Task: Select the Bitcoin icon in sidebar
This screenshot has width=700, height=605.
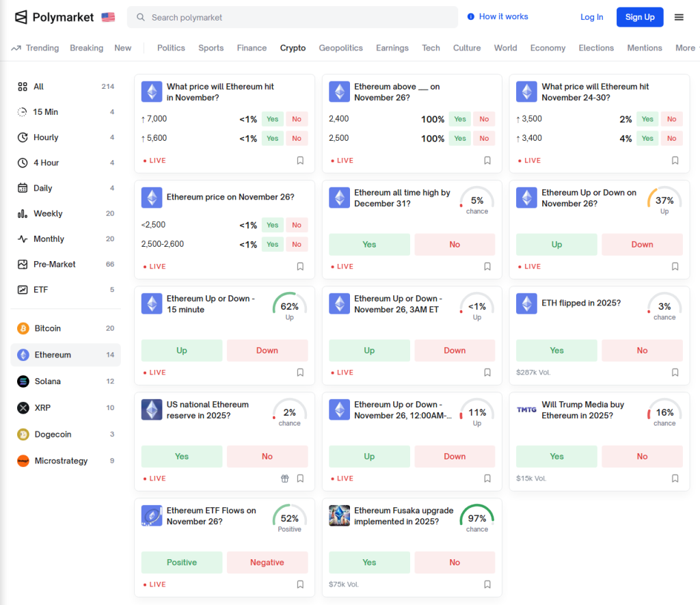Action: coord(23,329)
